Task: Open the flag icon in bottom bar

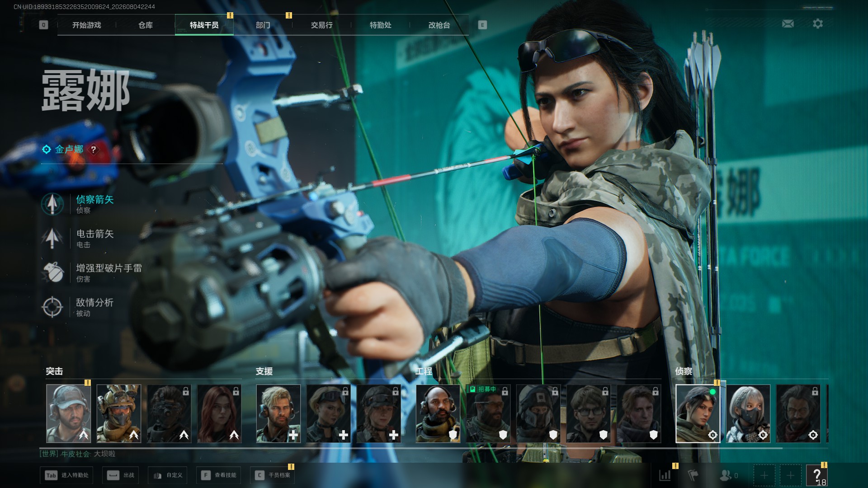Action: [693, 475]
